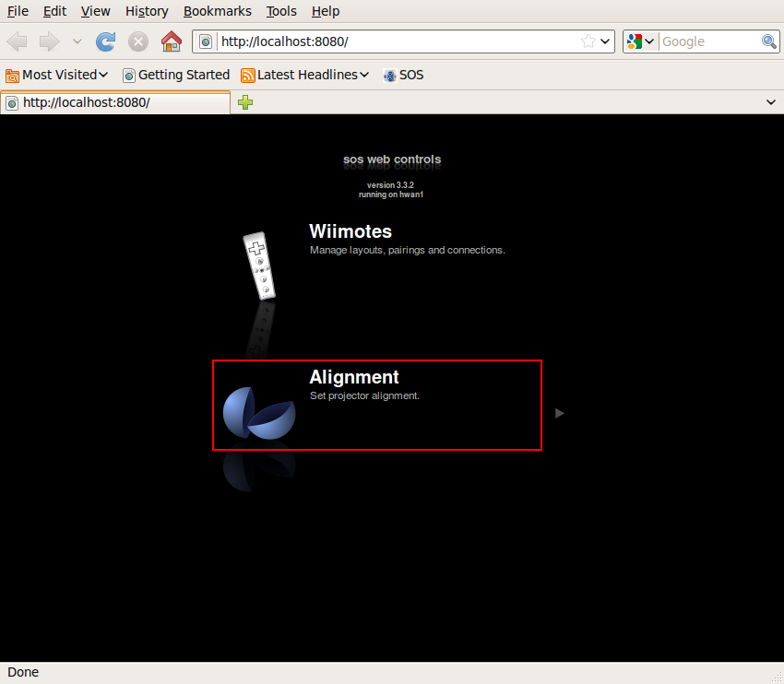
Task: Open the recent pages history dropdown arrow
Action: click(x=77, y=41)
